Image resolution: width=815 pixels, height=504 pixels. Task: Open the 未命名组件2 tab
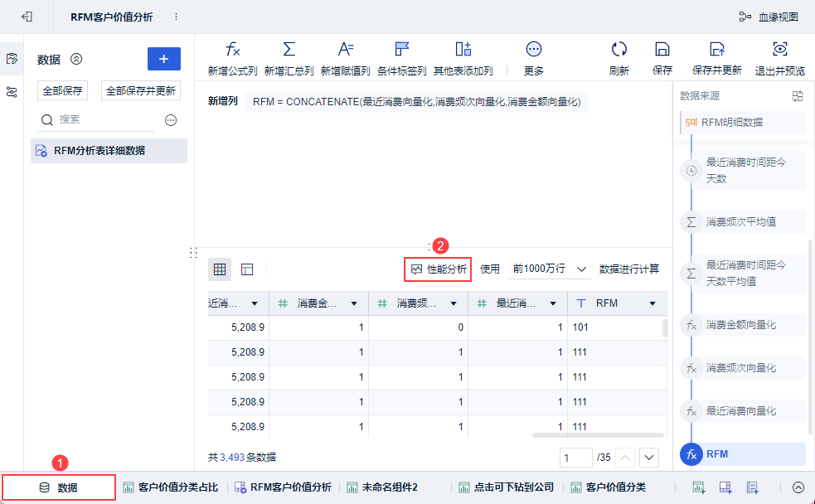[382, 487]
